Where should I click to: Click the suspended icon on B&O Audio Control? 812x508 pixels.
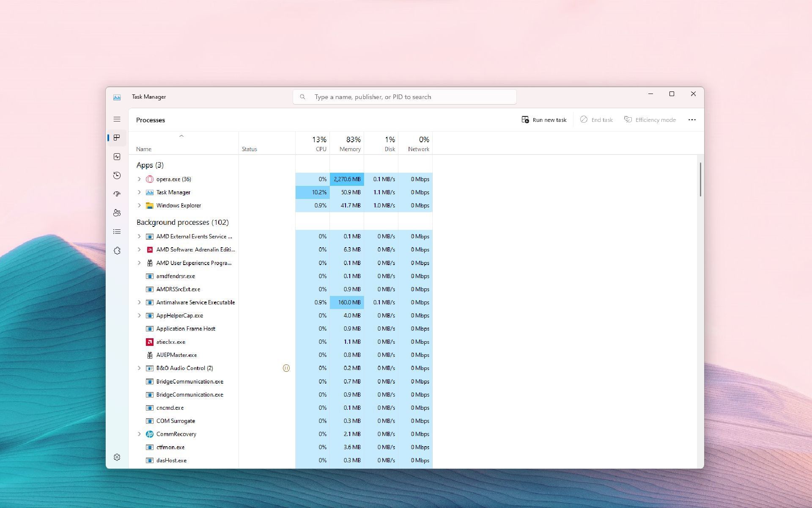tap(286, 368)
